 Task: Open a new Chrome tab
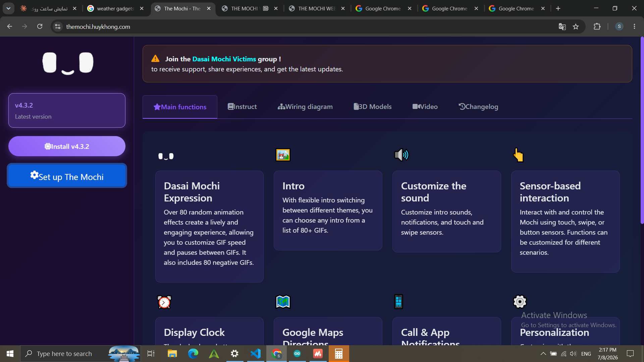click(x=558, y=8)
